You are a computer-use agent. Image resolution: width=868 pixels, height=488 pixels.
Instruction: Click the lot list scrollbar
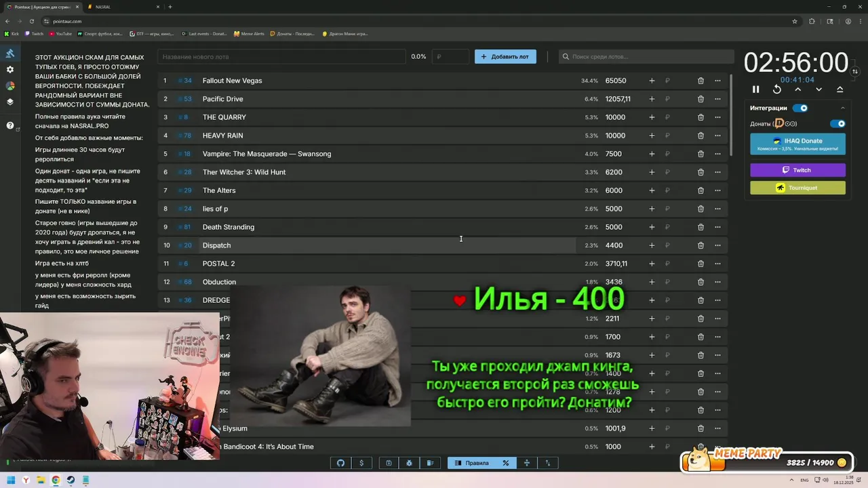pos(731,115)
